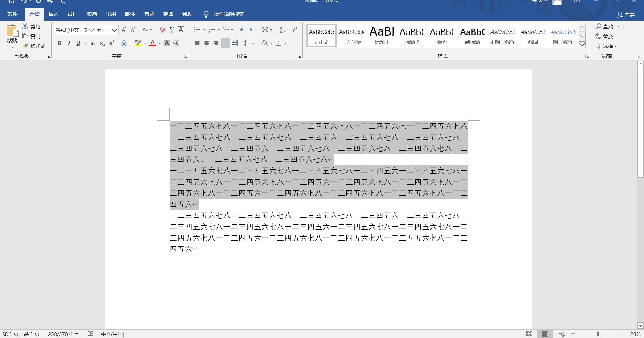
Task: Expand the styles gallery more arrow
Action: pyautogui.click(x=582, y=44)
